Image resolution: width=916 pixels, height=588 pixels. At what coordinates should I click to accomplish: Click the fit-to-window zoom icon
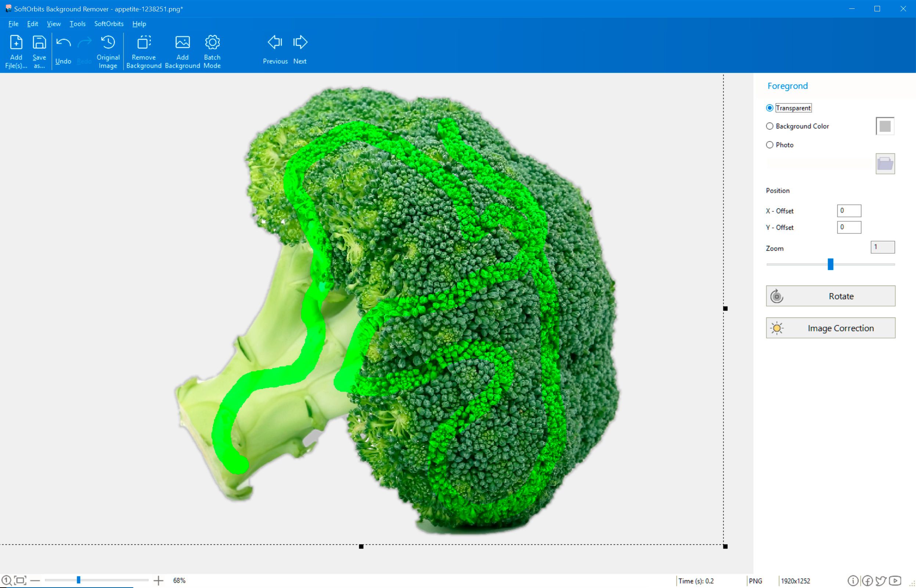click(20, 580)
